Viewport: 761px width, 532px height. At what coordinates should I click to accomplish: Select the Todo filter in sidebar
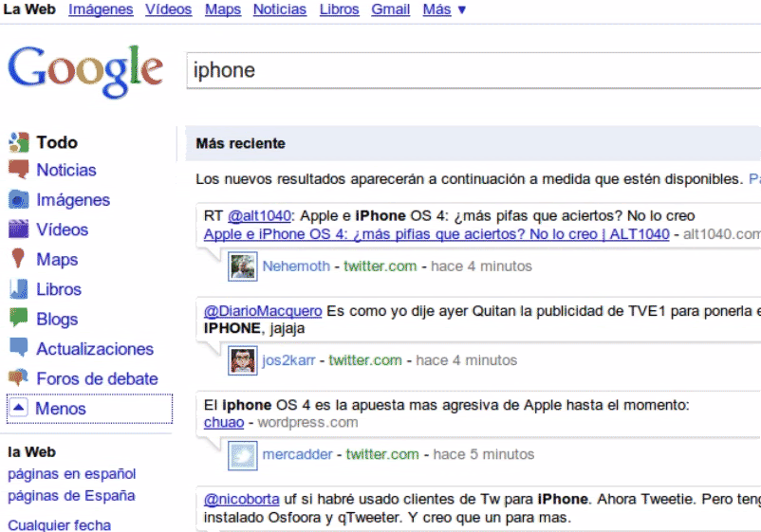click(57, 142)
